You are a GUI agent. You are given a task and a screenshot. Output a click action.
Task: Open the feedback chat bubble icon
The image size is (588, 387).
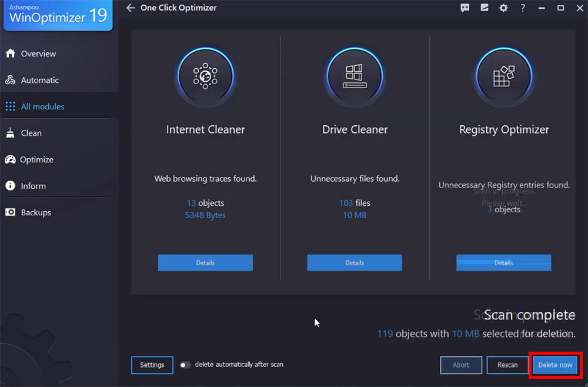point(465,8)
